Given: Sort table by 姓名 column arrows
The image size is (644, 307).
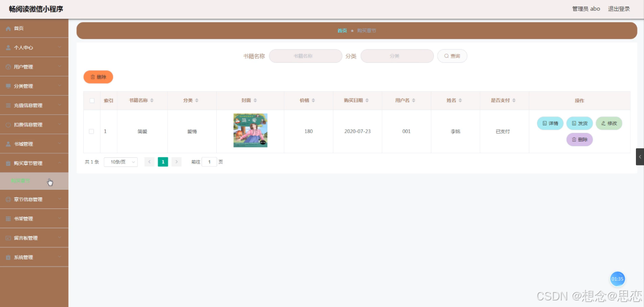Looking at the screenshot, I should pyautogui.click(x=460, y=101).
